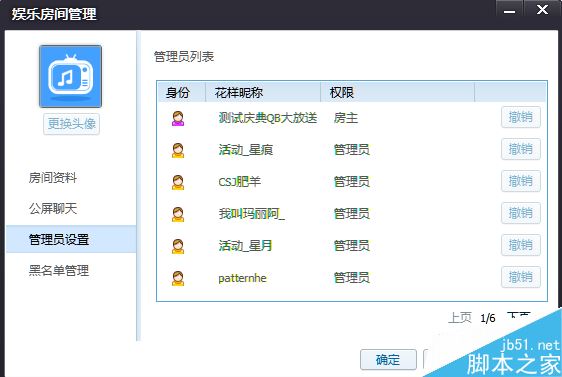Click the 权限 column header
The height and width of the screenshot is (377, 562).
coord(397,92)
